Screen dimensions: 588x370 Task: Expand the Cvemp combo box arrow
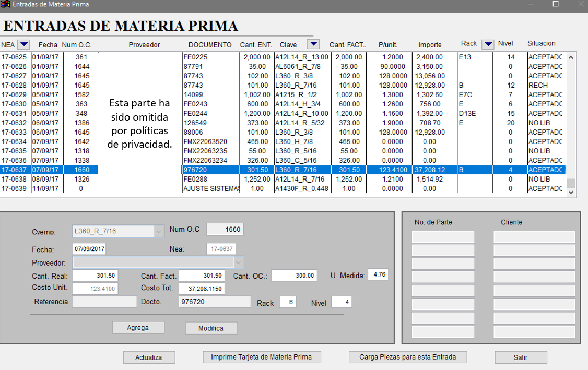tap(159, 231)
